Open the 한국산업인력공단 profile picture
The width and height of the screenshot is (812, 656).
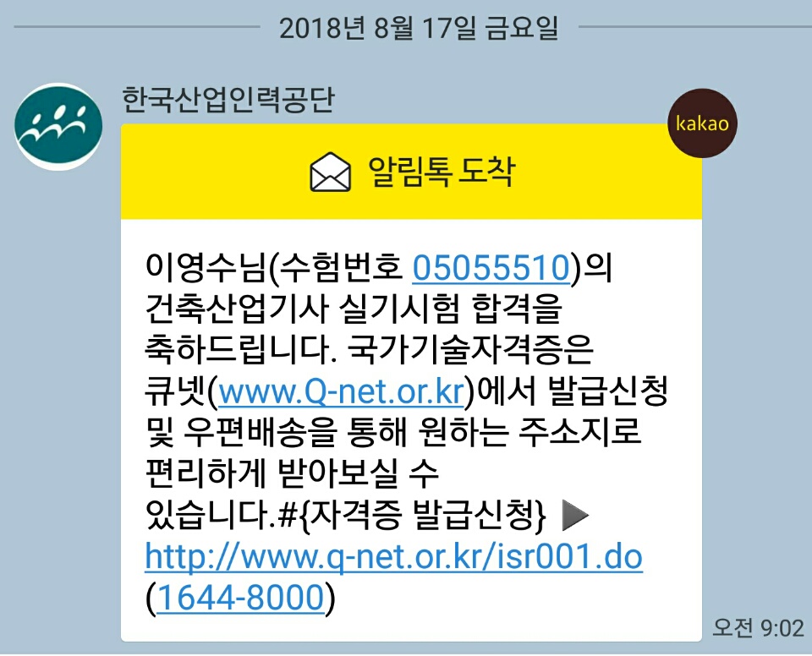(58, 126)
